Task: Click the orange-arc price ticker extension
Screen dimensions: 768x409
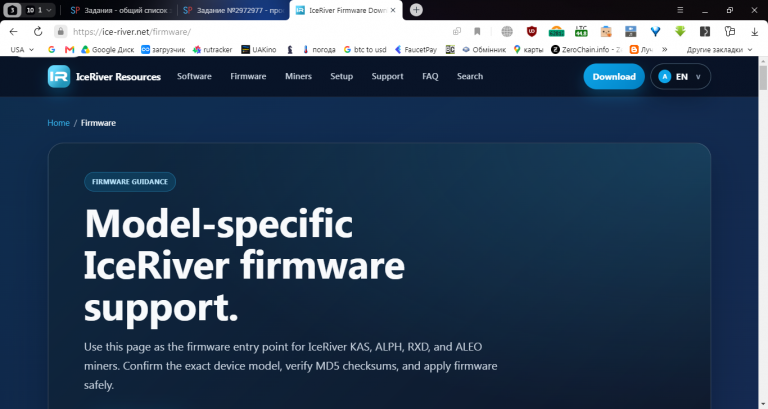Action: point(556,32)
